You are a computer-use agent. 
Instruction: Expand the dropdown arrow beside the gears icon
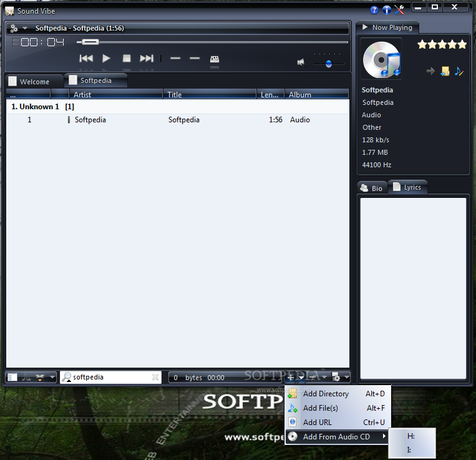(25, 28)
